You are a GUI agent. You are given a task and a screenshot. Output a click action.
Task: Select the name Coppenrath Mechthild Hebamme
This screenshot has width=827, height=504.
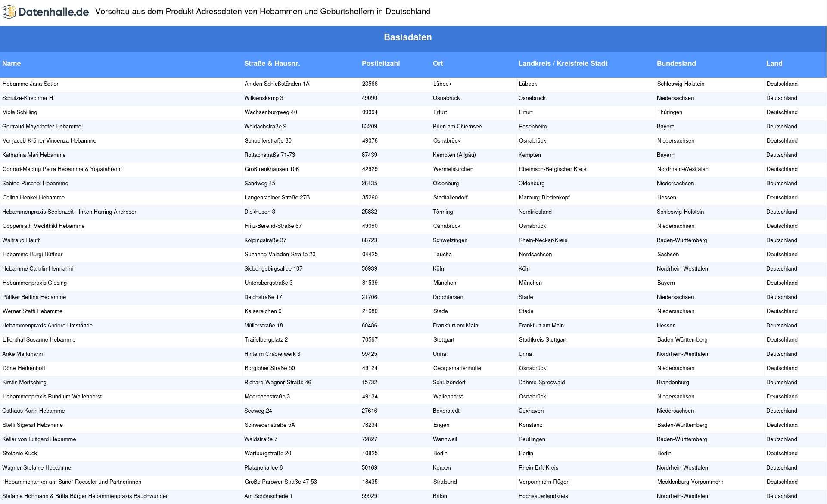tap(44, 226)
